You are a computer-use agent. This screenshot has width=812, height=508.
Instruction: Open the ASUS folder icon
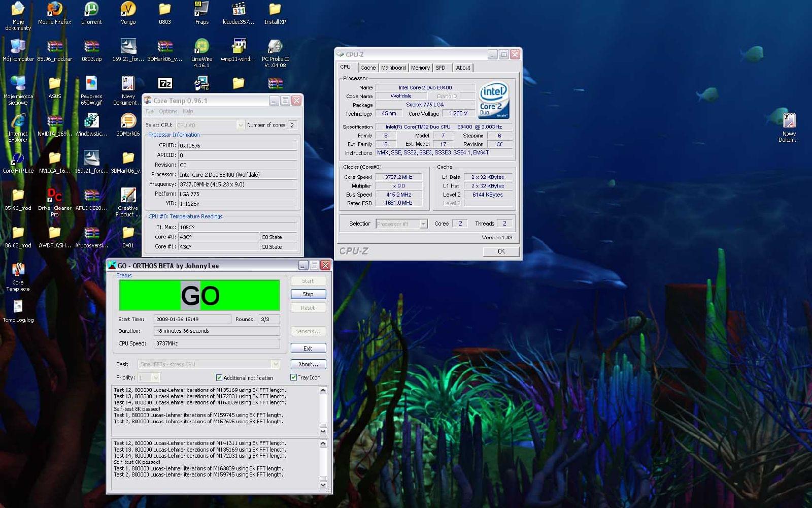pyautogui.click(x=55, y=88)
